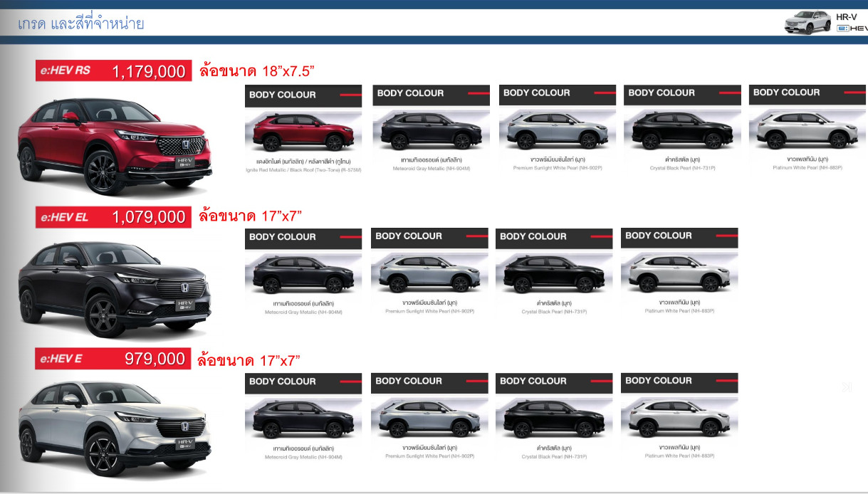Click BODY COLOUR header above Ignite Red car
Screen dimensions: 868x494
[303, 95]
